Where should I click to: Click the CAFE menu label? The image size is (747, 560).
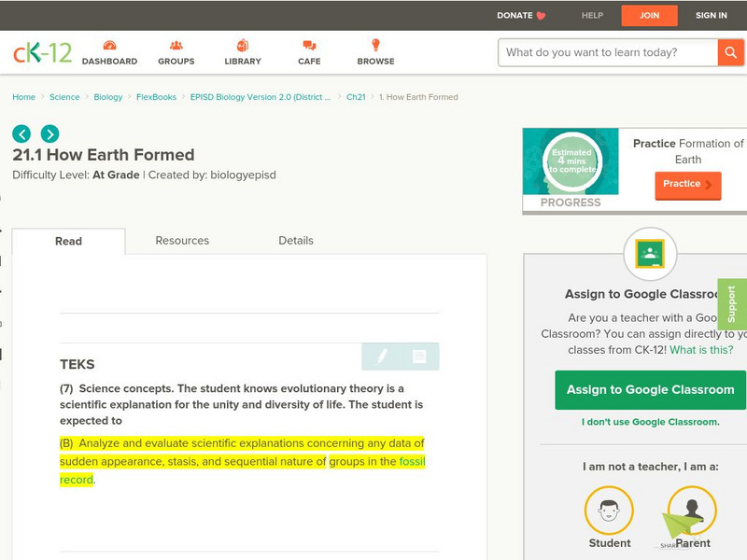click(x=309, y=62)
